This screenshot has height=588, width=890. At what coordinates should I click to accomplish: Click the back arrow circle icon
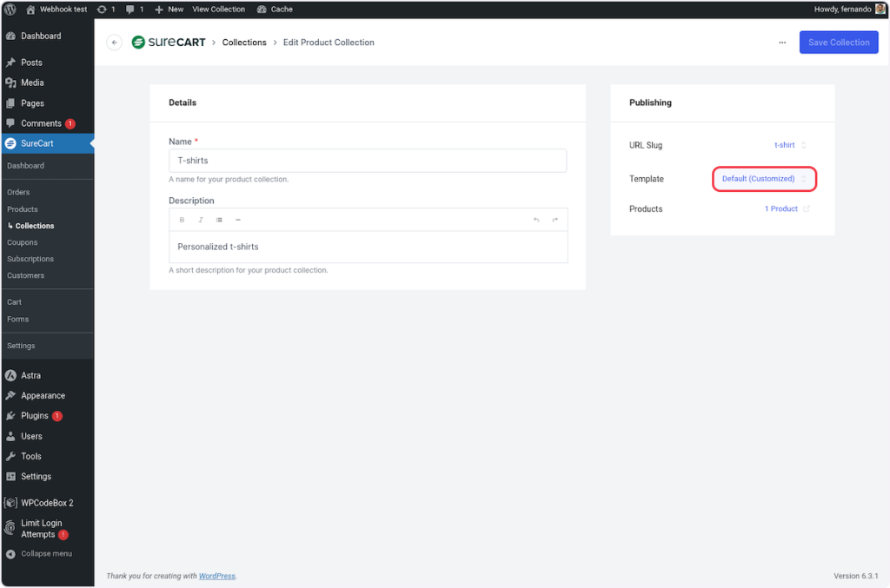pyautogui.click(x=114, y=43)
